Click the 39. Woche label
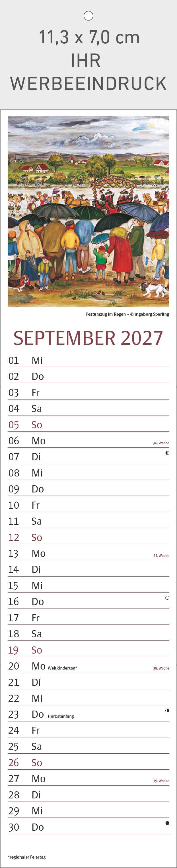This screenshot has height=868, width=177. pyautogui.click(x=161, y=781)
